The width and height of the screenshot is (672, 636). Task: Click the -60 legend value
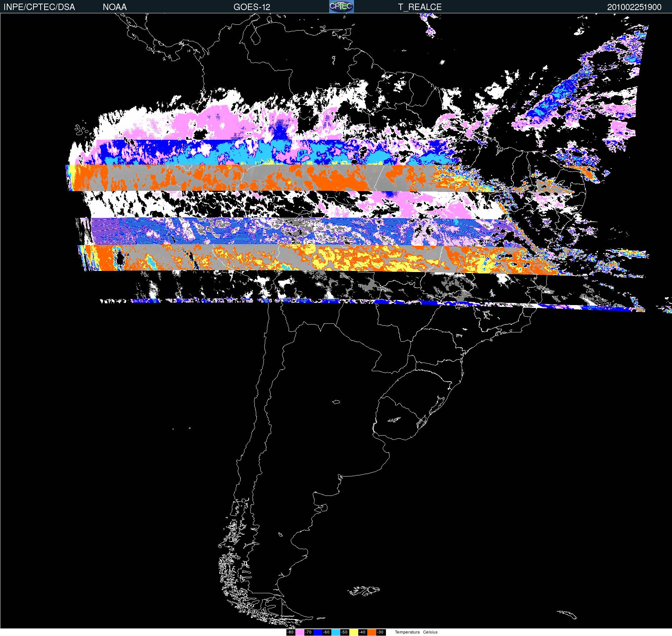pos(326,632)
